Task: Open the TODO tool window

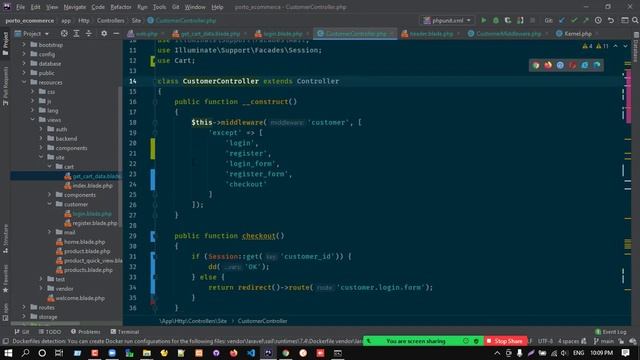Action: pos(50,332)
